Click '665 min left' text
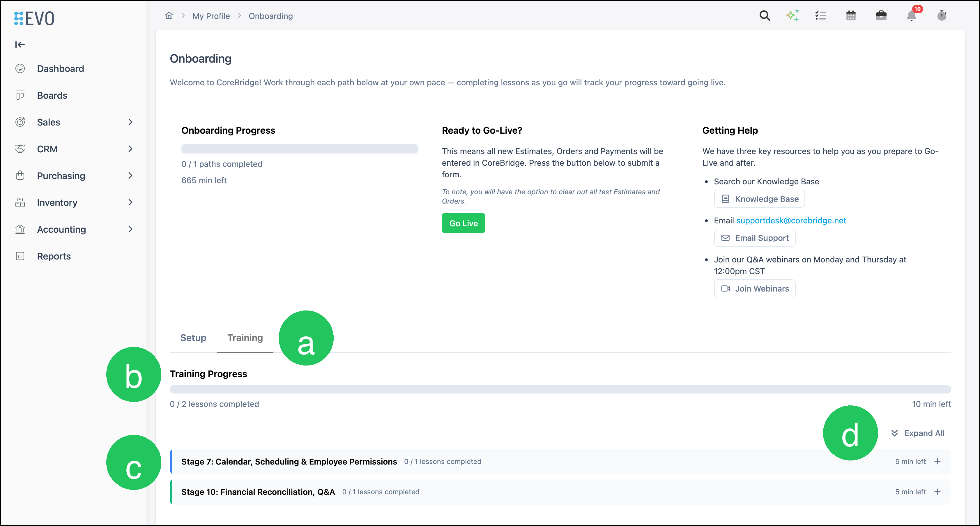Screen dimensions: 980x526 pos(204,180)
